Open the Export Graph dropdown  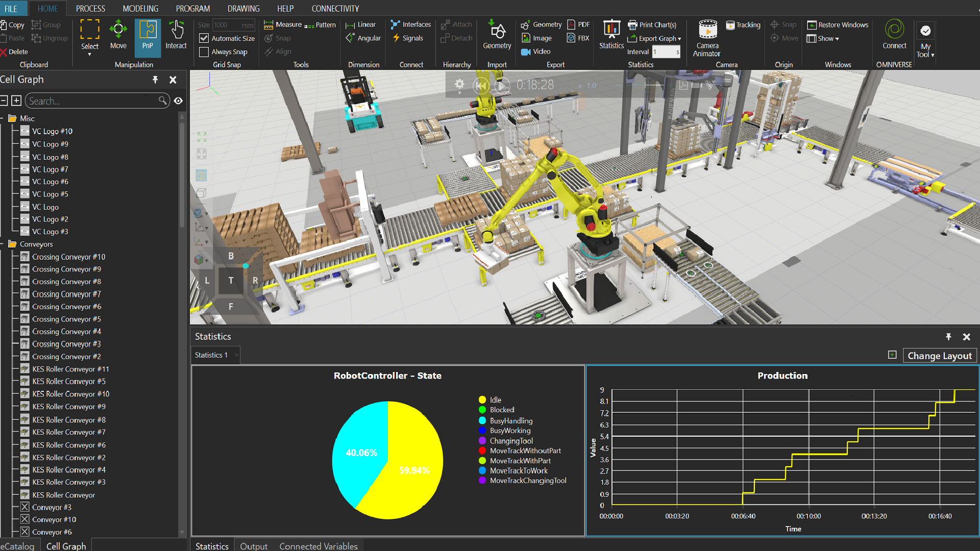tap(655, 38)
